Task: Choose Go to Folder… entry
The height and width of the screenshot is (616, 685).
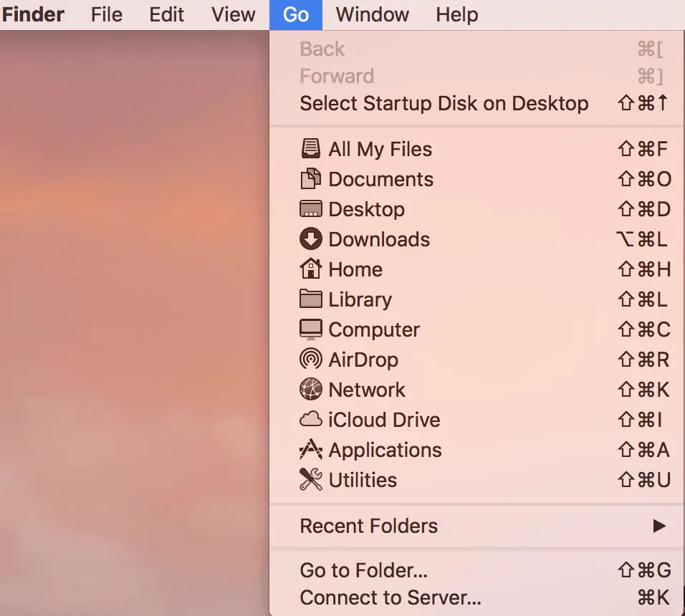Action: (x=477, y=570)
